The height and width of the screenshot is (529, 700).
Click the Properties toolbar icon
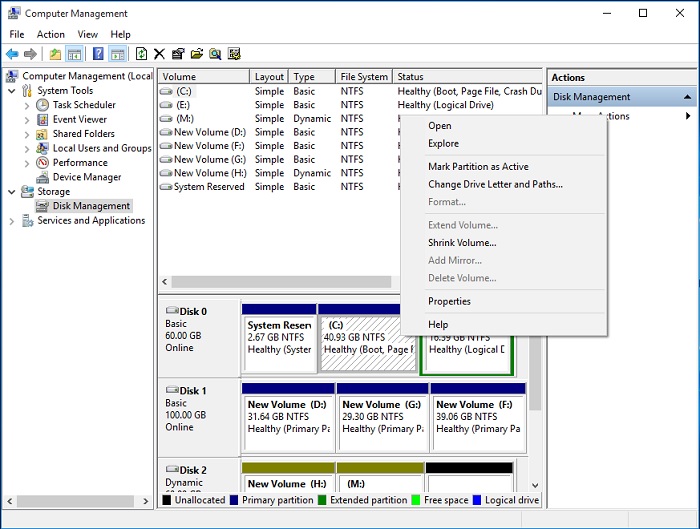click(x=178, y=54)
